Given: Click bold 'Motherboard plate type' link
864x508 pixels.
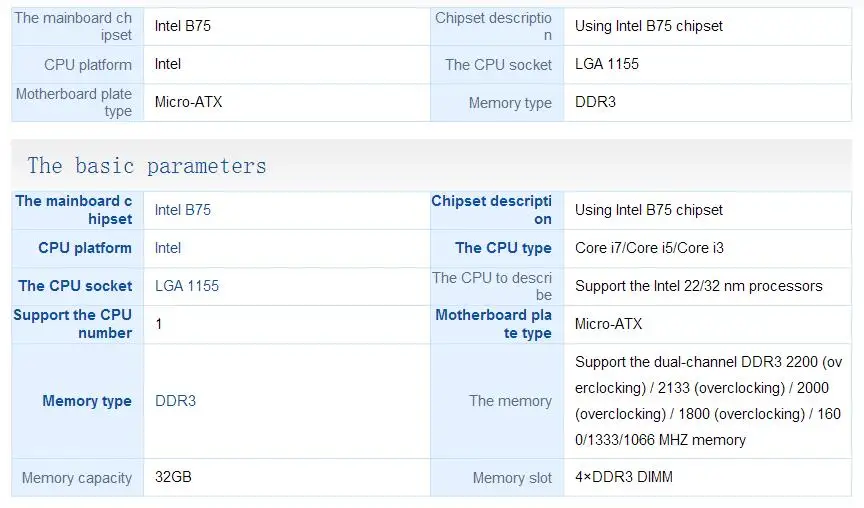Looking at the screenshot, I should [493, 324].
